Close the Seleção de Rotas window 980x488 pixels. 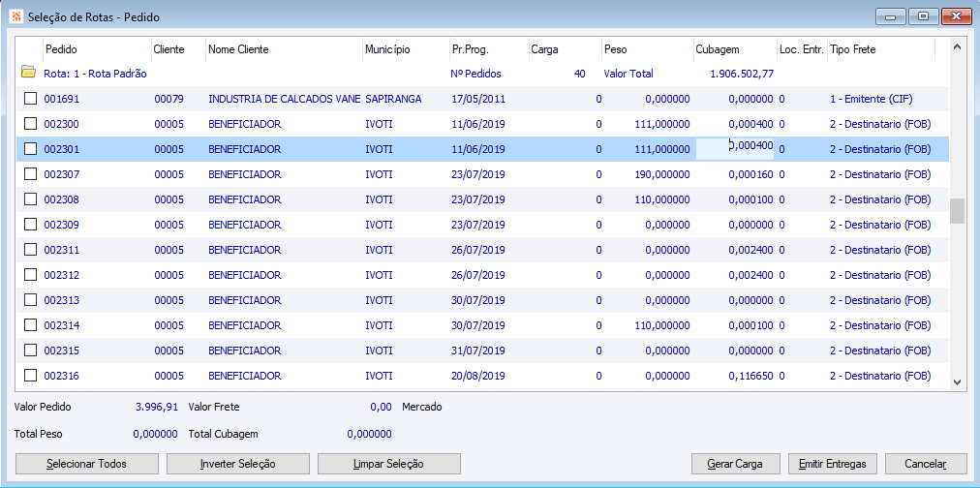955,16
